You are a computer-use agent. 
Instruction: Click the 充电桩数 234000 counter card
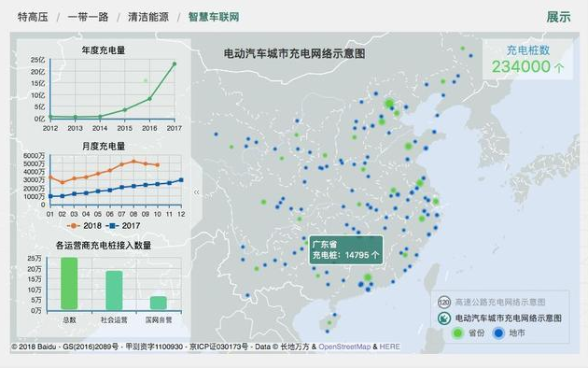click(x=527, y=59)
